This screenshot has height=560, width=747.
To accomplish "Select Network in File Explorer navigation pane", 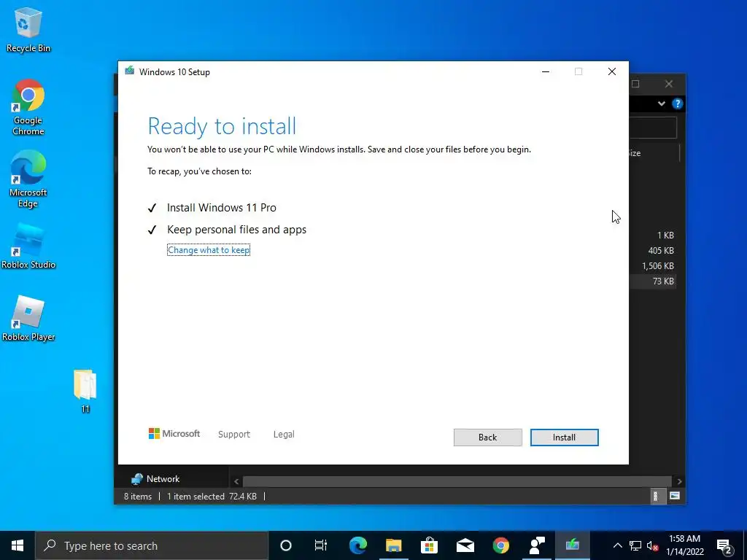I will click(x=163, y=478).
